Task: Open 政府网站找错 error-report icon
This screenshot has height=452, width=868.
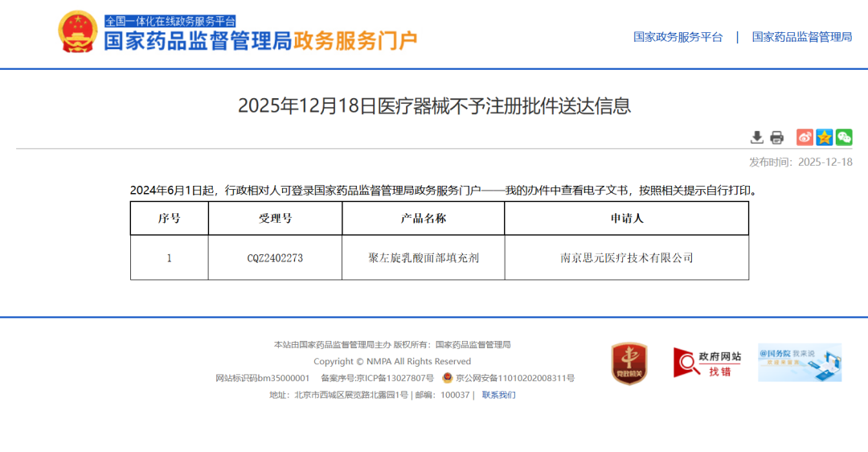Action: tap(707, 363)
